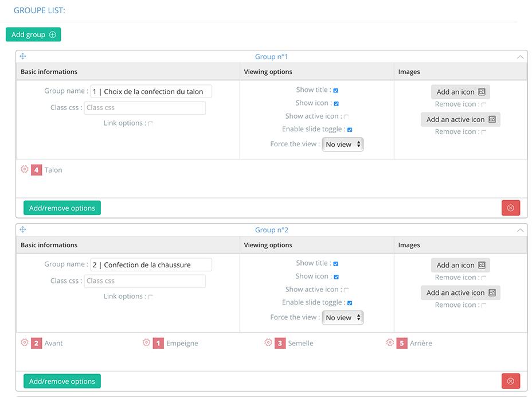
Task: Click Viewing options header in Group n°2
Action: (x=268, y=245)
